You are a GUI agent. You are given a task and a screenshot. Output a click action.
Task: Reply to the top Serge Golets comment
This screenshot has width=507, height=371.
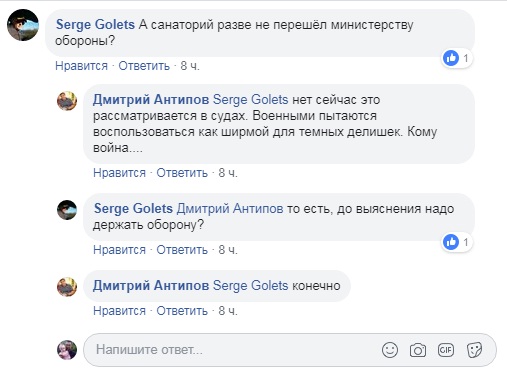coord(144,66)
